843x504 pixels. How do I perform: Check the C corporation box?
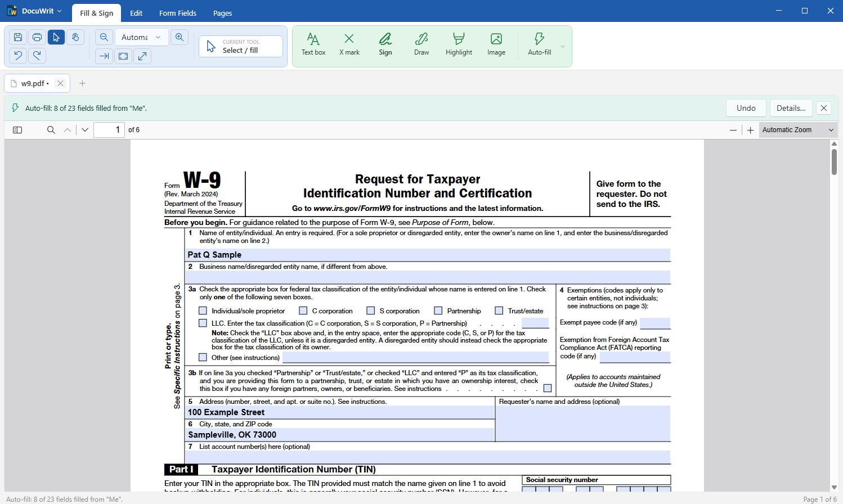(303, 310)
